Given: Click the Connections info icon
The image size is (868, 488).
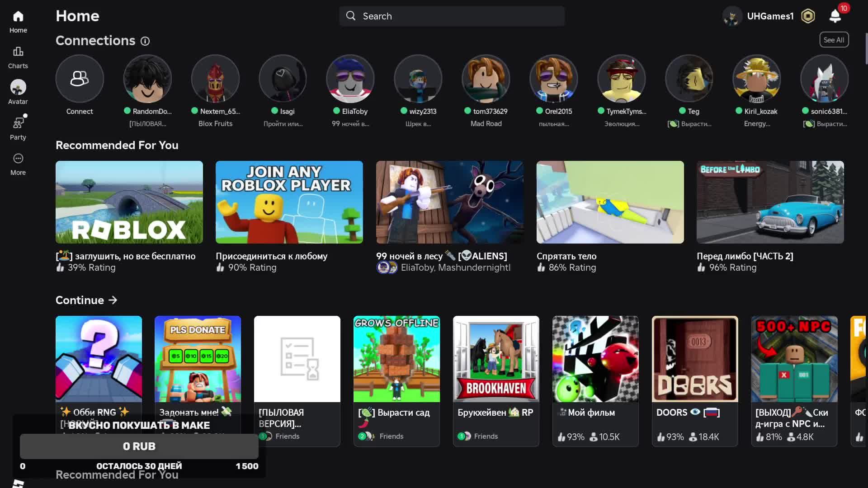Looking at the screenshot, I should point(145,41).
